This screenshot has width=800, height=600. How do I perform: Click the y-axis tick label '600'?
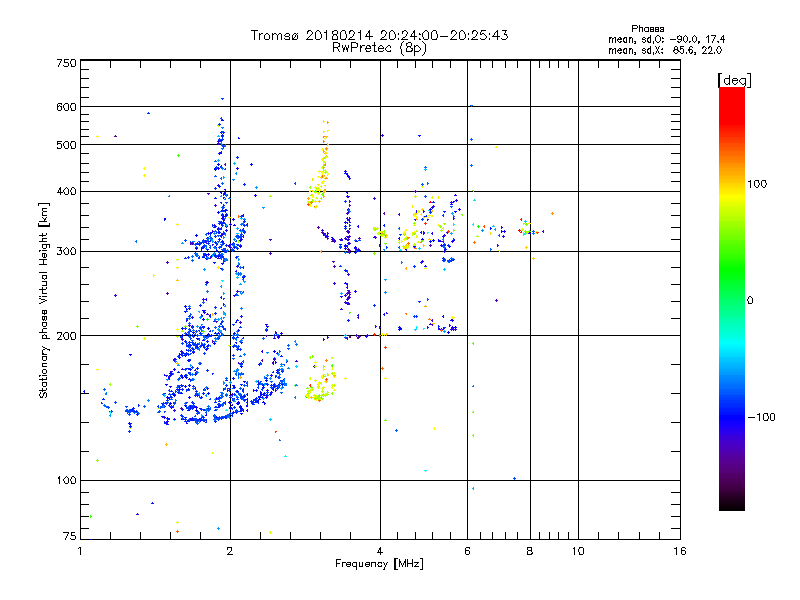click(66, 107)
